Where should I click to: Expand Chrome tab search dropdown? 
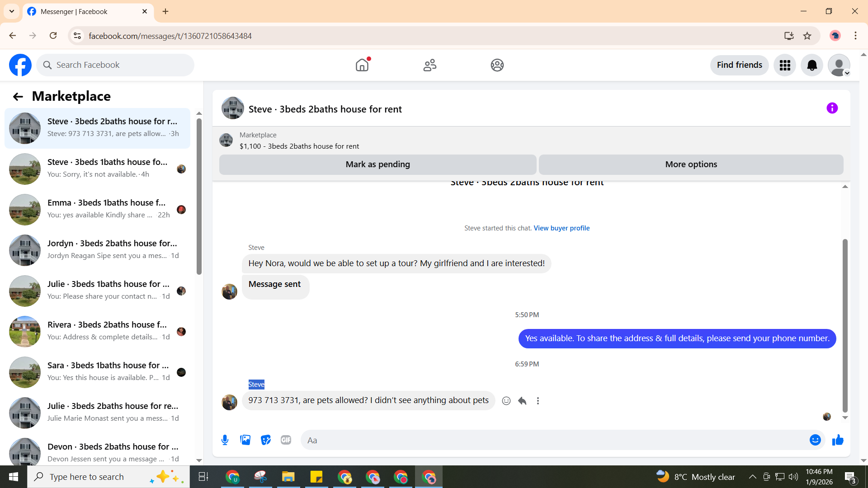tap(12, 11)
